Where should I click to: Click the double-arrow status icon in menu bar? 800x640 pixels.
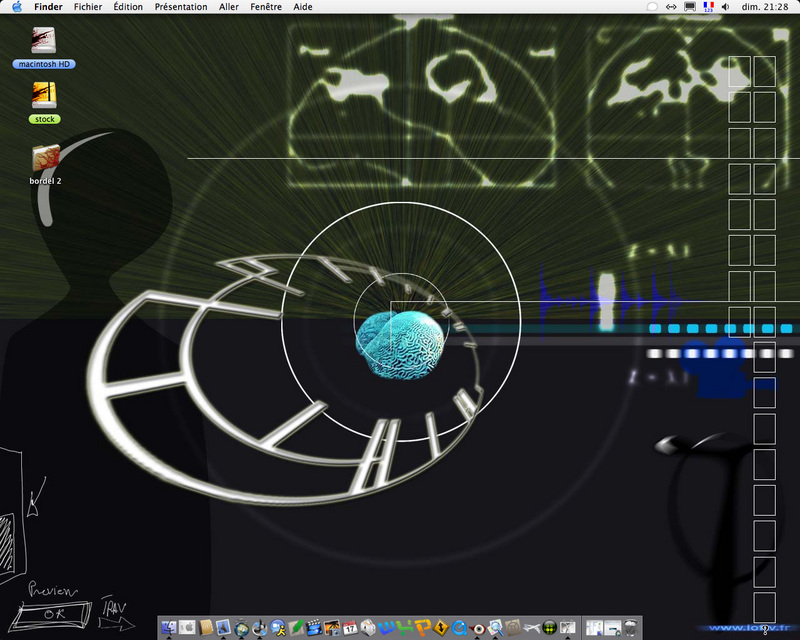click(671, 7)
